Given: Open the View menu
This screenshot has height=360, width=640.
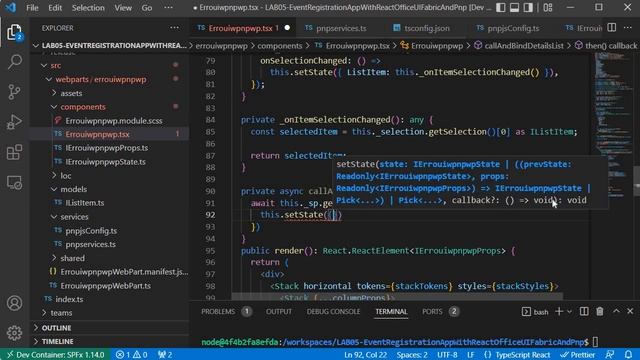Looking at the screenshot, I should tap(123, 8).
